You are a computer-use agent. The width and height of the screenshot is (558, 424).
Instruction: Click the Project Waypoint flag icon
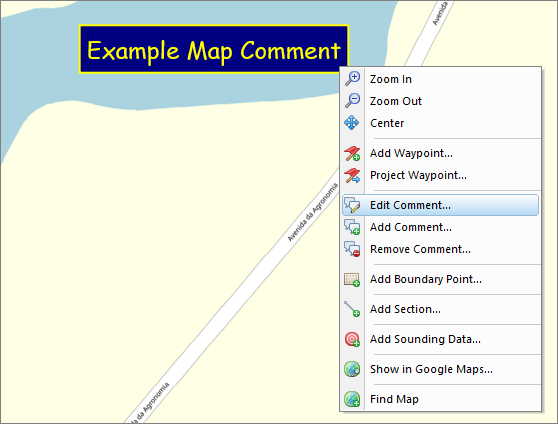352,175
